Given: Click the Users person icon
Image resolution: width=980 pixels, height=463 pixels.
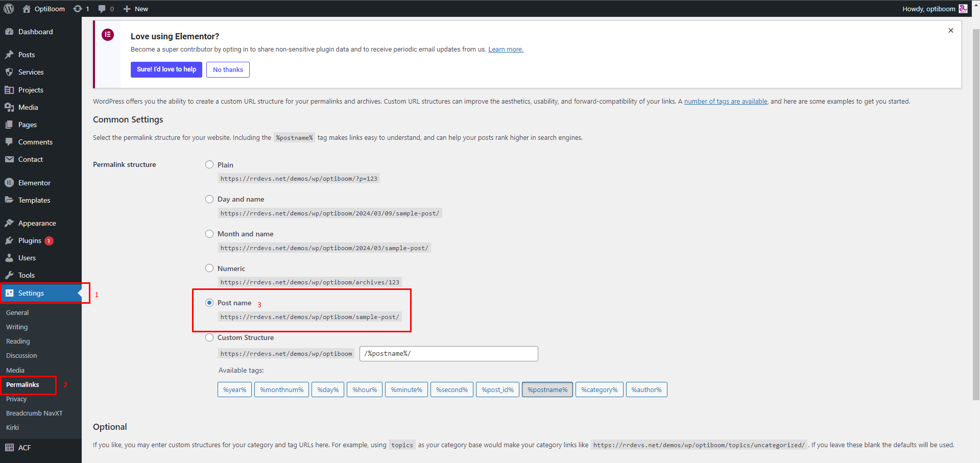Looking at the screenshot, I should point(9,258).
